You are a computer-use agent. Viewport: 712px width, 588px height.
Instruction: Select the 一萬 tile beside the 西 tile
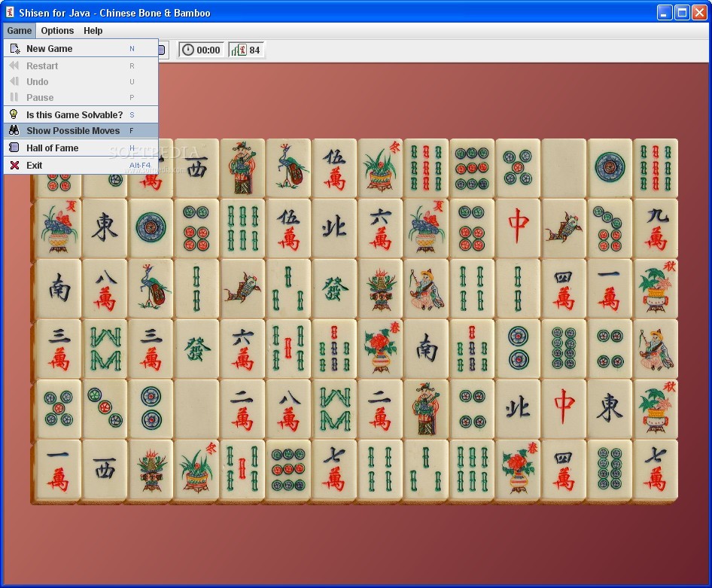coord(59,470)
